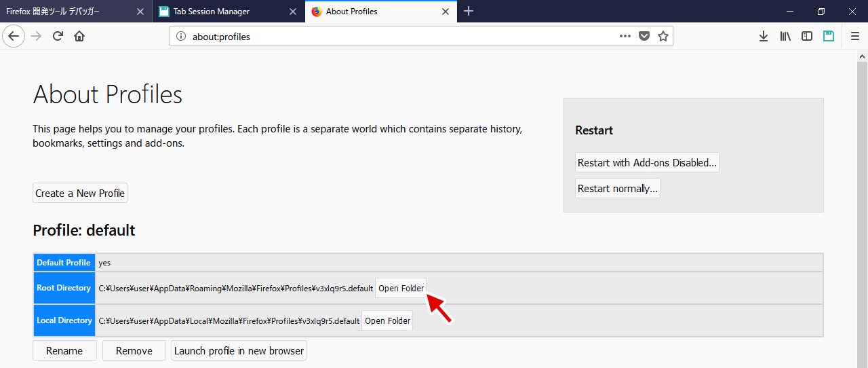Screen dimensions: 868x368
Task: Remove the default profile
Action: tap(134, 350)
